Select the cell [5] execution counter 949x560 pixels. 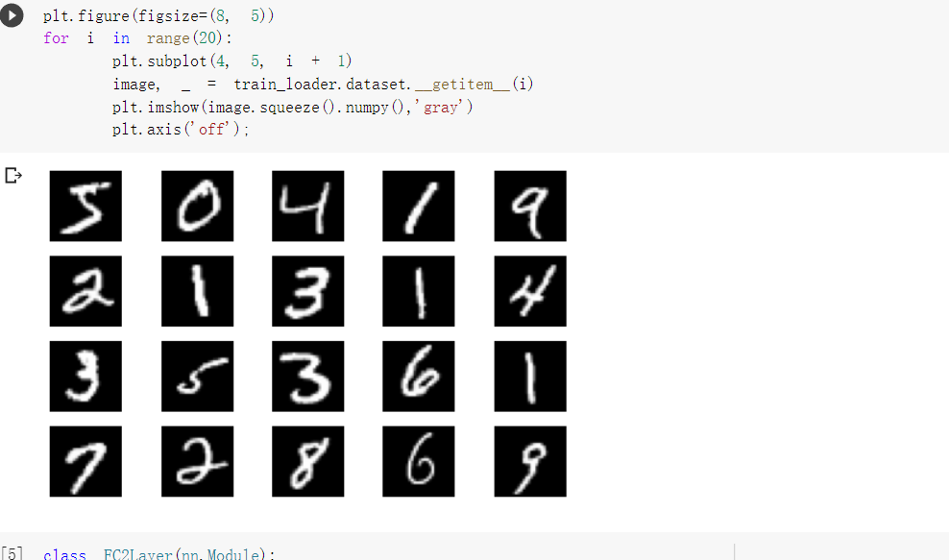pyautogui.click(x=12, y=553)
